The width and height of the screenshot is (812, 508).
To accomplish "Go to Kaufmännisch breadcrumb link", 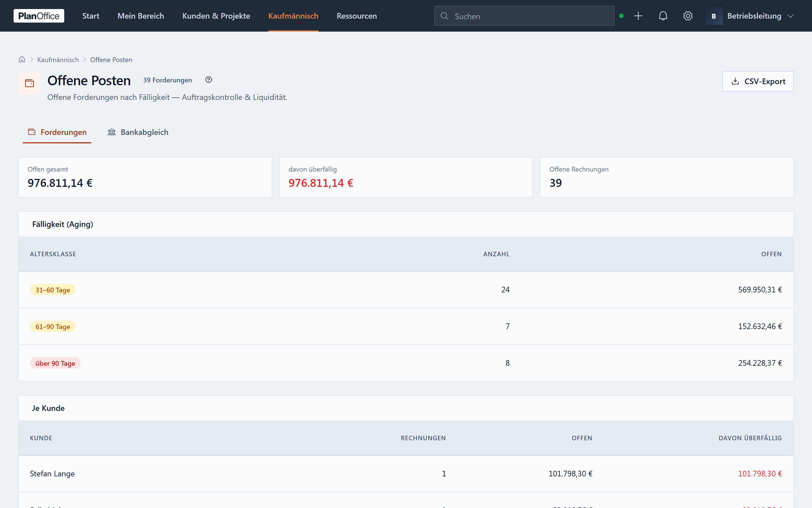I will (58, 60).
